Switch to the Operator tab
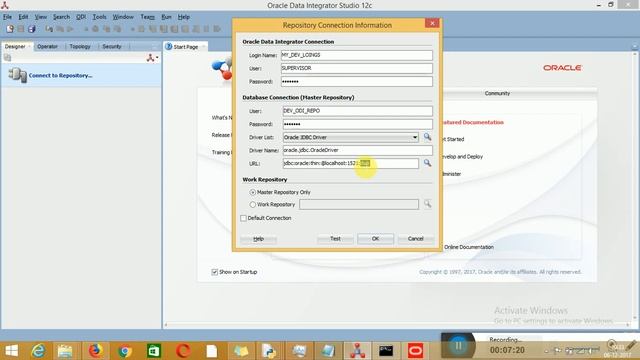 click(x=47, y=47)
